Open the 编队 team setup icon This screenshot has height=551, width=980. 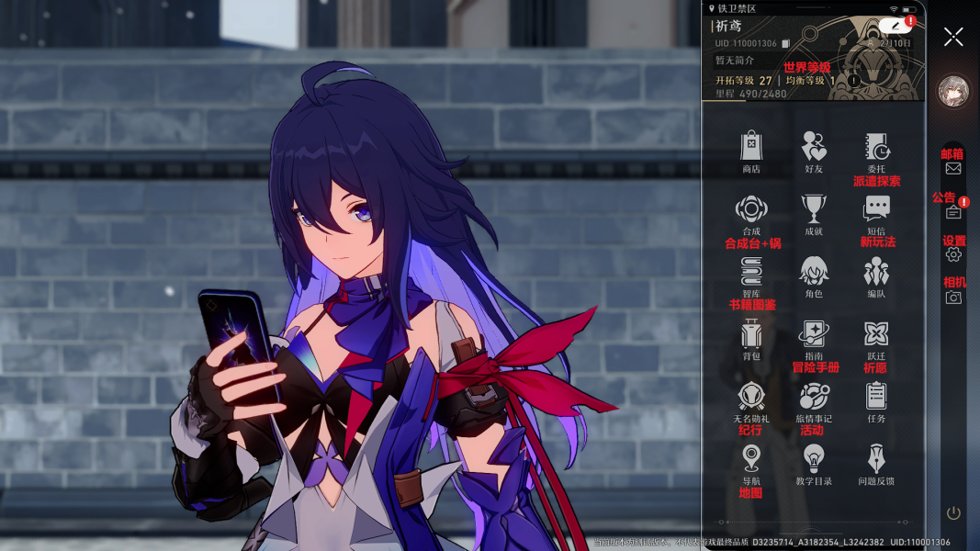(876, 272)
